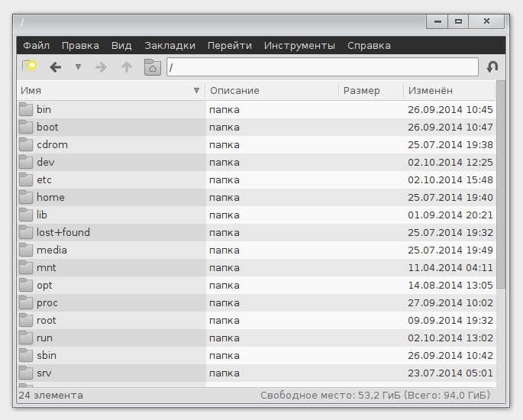Click the date '23.07.2014 05:01'

click(450, 373)
